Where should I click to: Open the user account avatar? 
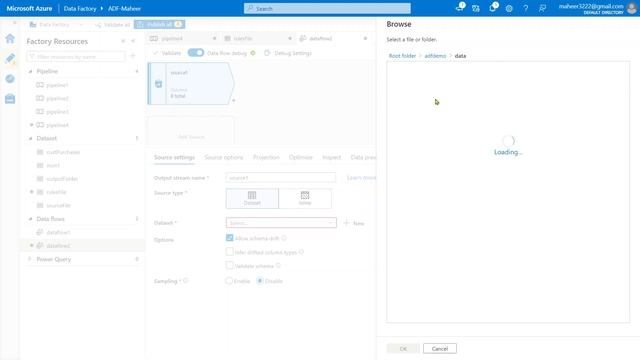tap(632, 8)
